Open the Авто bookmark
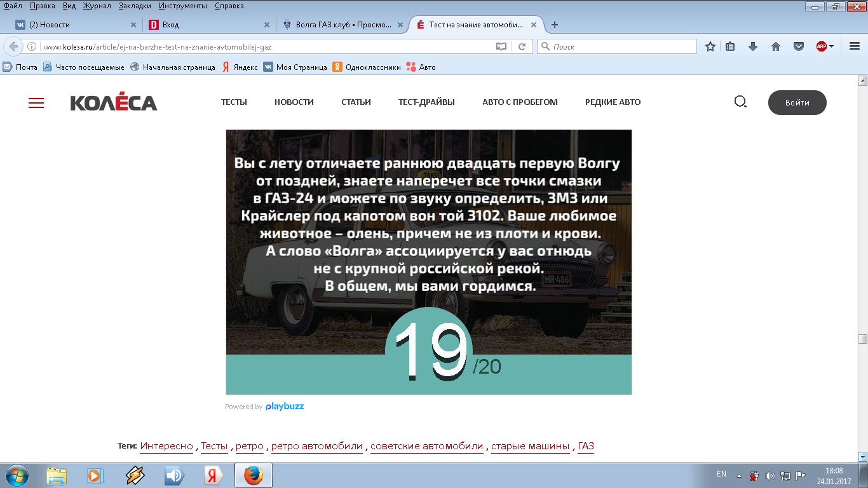Viewport: 868px width, 488px height. pyautogui.click(x=421, y=67)
